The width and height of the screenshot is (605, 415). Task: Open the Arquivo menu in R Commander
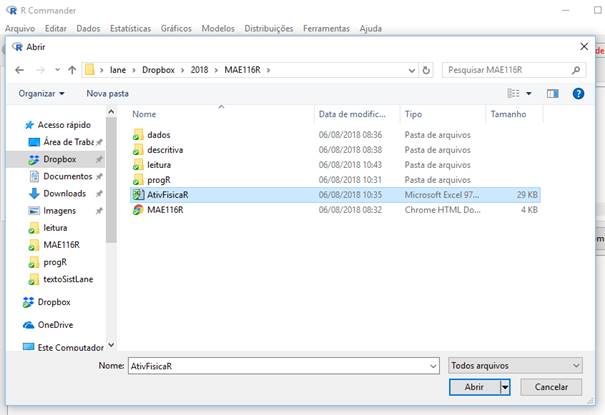(x=20, y=29)
